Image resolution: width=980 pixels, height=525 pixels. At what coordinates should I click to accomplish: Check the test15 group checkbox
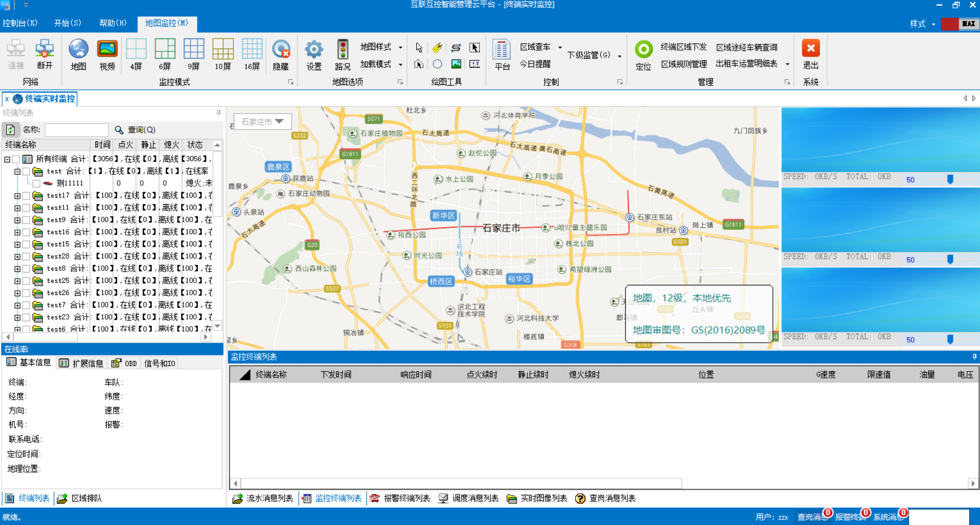tap(26, 244)
